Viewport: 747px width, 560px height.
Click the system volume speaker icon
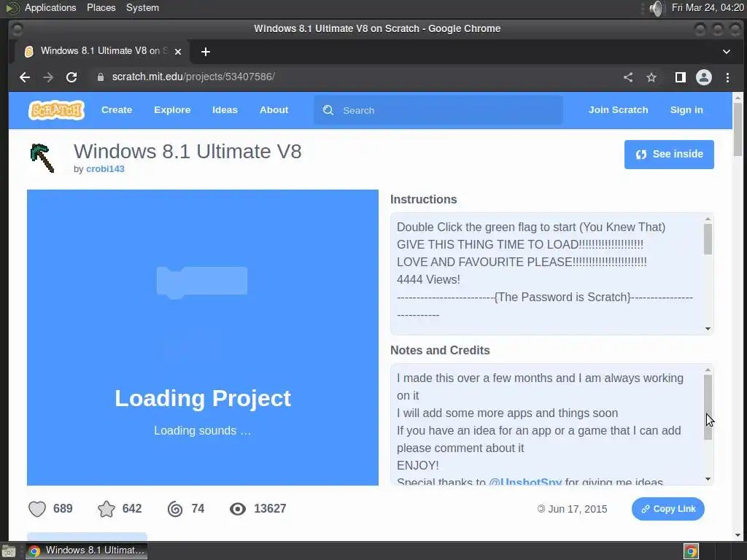point(656,8)
